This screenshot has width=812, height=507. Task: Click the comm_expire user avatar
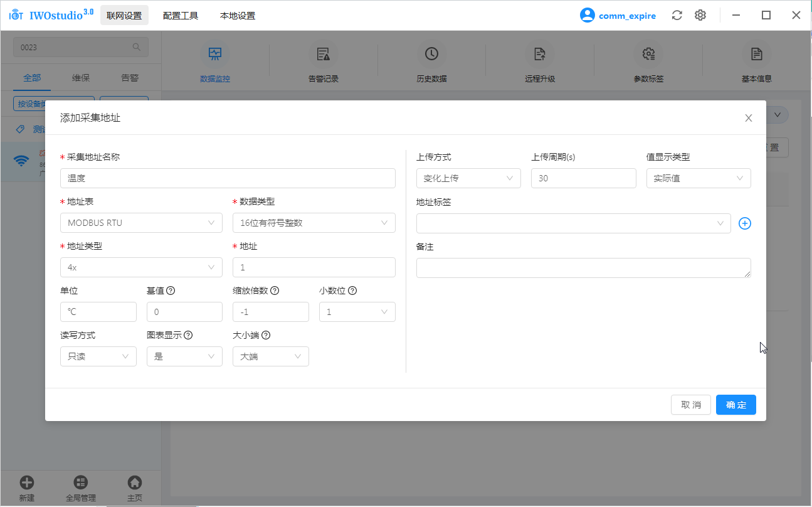(587, 16)
